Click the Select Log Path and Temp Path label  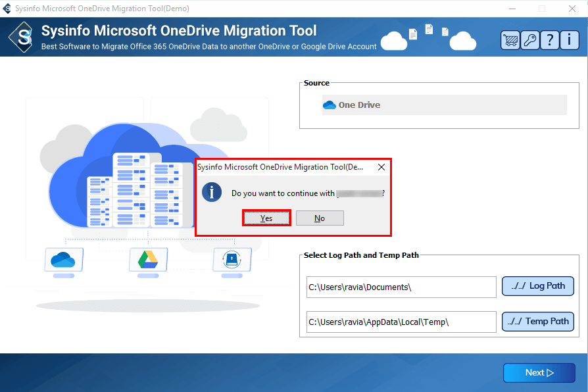[x=361, y=255]
